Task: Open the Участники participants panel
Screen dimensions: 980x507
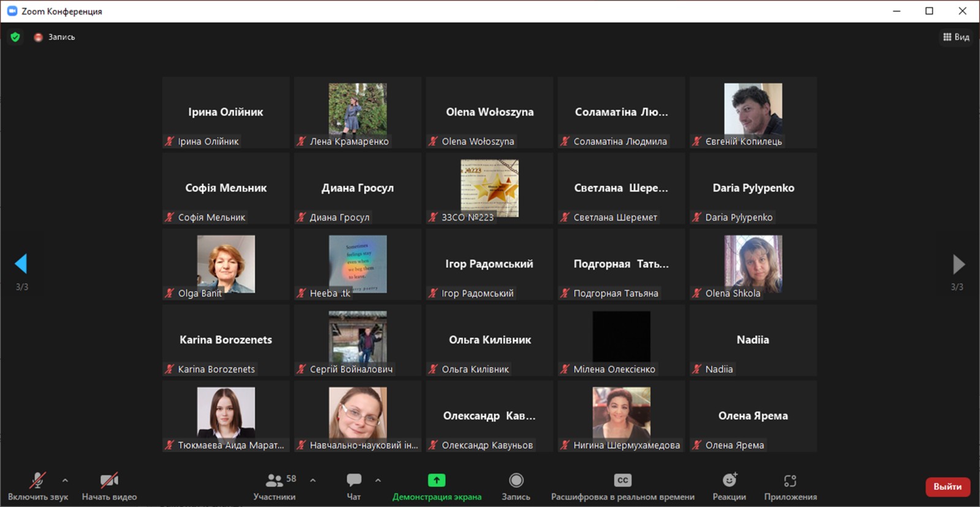Action: pos(274,486)
